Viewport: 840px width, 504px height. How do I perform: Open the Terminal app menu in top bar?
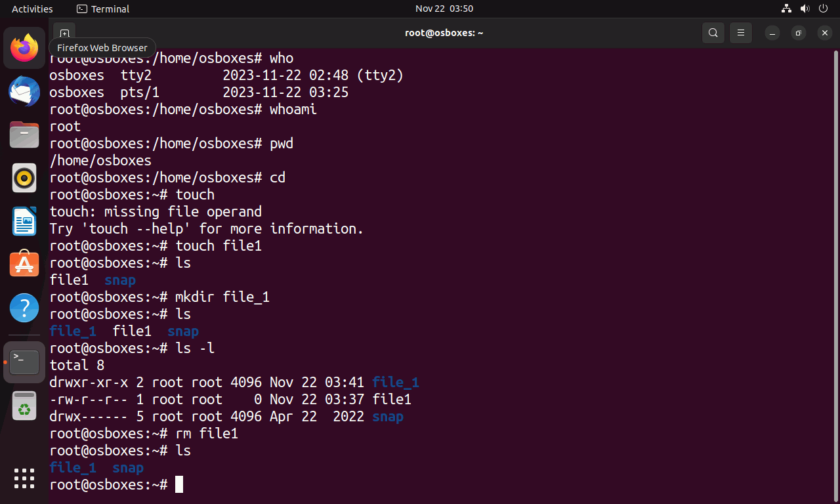(x=103, y=9)
